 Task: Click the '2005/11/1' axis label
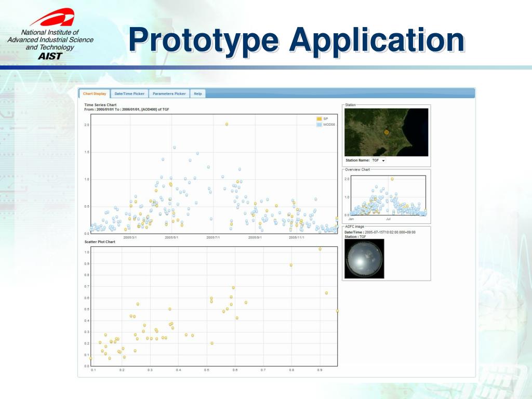tap(297, 237)
